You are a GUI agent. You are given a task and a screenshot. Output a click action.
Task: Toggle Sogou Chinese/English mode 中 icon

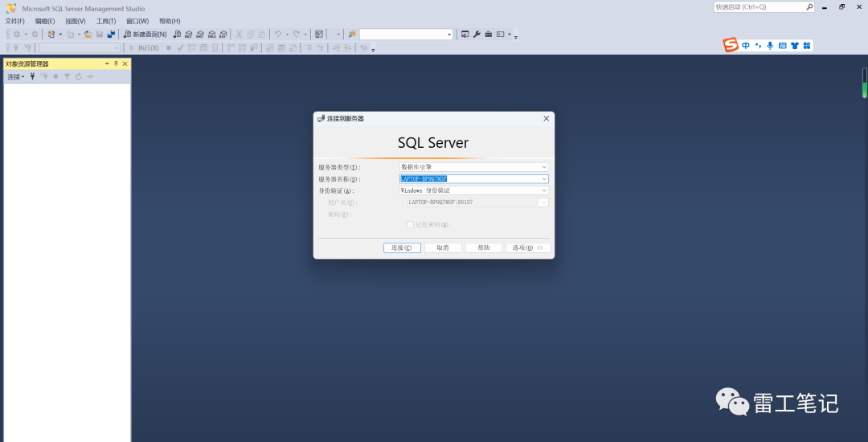(x=746, y=45)
